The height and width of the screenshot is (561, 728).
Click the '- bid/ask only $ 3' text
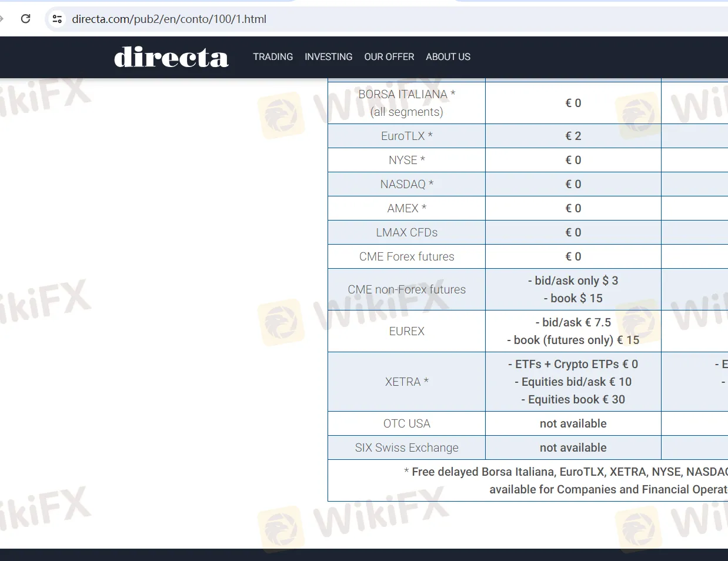click(x=573, y=280)
